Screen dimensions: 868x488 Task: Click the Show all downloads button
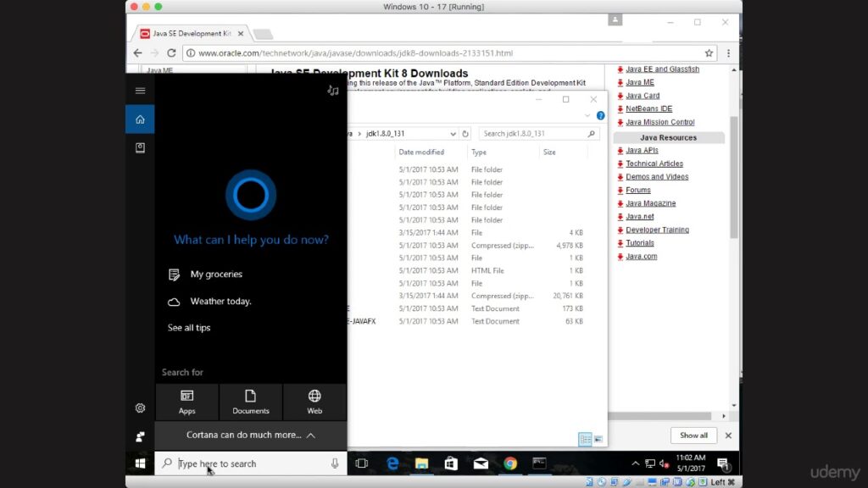click(693, 435)
